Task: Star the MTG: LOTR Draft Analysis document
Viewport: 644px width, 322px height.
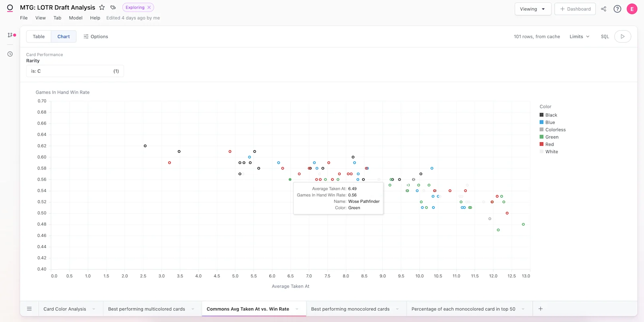Action: click(102, 7)
